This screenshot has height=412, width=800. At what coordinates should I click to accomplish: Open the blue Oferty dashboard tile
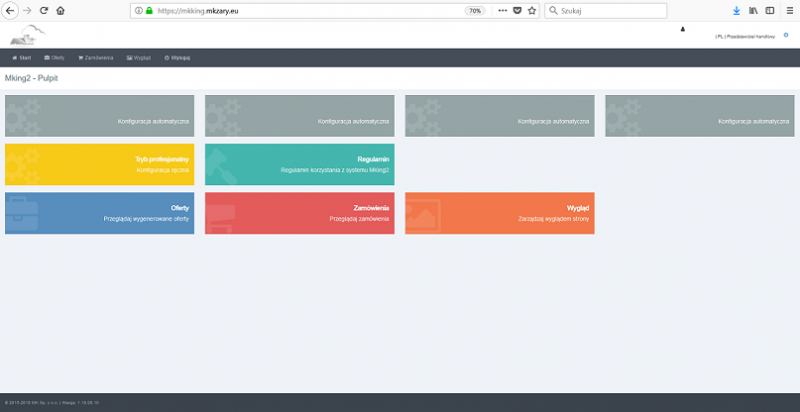coord(99,212)
